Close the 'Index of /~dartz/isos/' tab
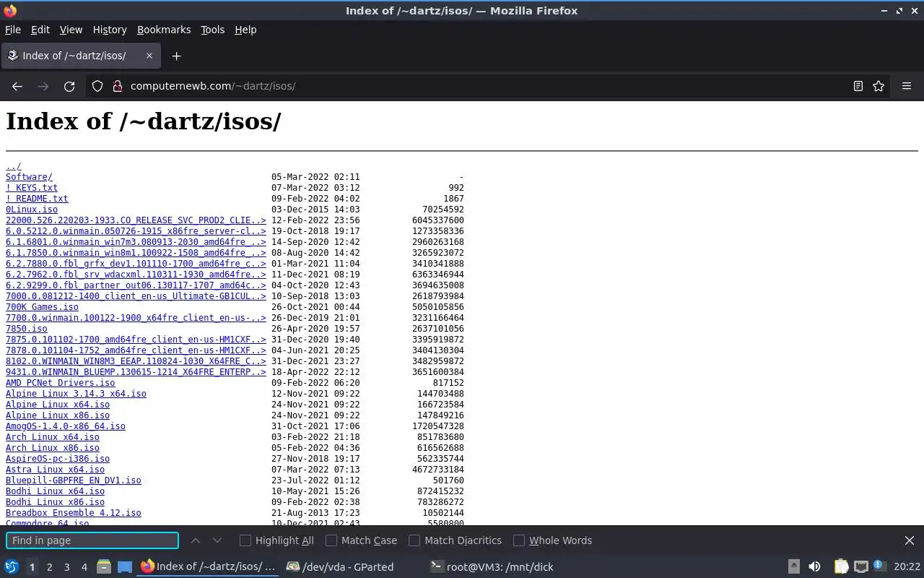Screen dimensions: 924x578 [x=149, y=56]
